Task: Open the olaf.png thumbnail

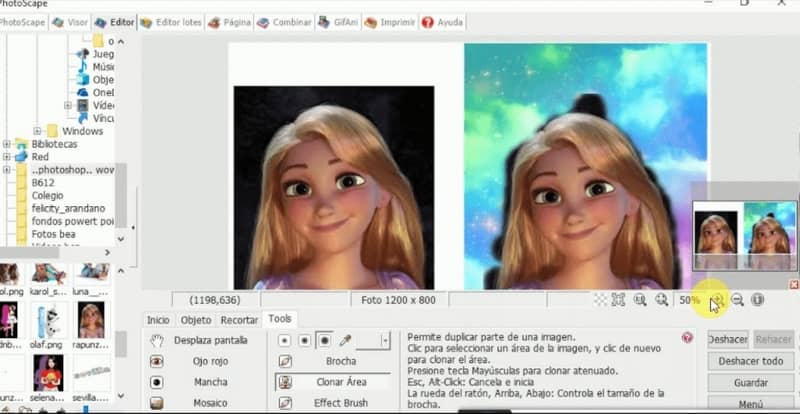Action: 48,320
